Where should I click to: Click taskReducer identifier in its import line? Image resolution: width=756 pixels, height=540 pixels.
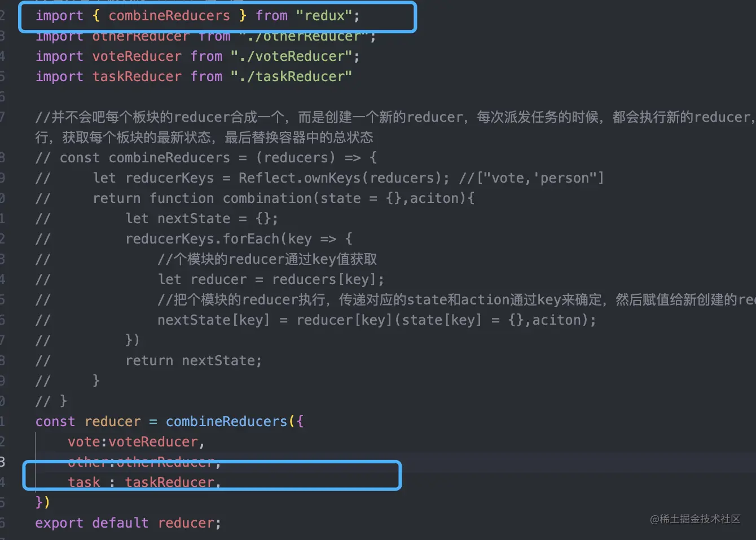tap(137, 77)
